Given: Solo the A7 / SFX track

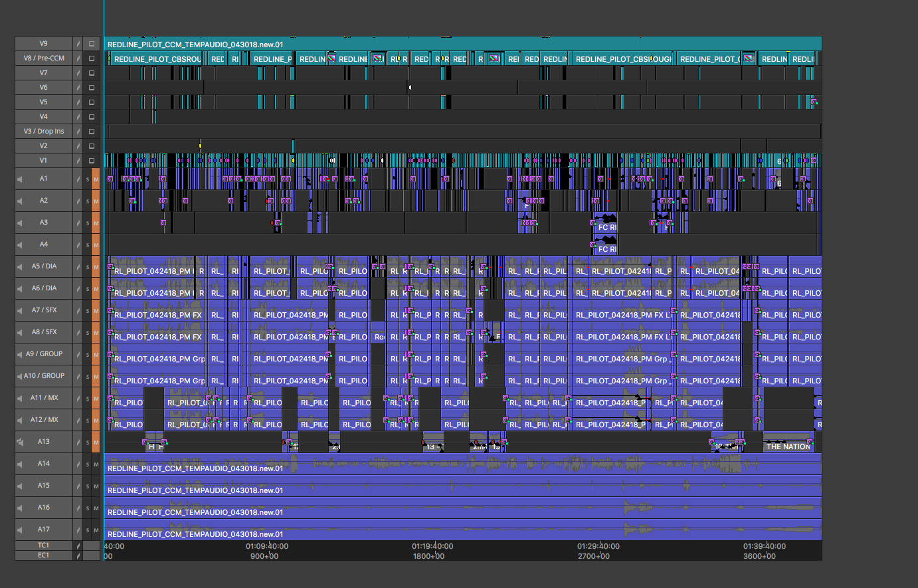Looking at the screenshot, I should (x=87, y=311).
